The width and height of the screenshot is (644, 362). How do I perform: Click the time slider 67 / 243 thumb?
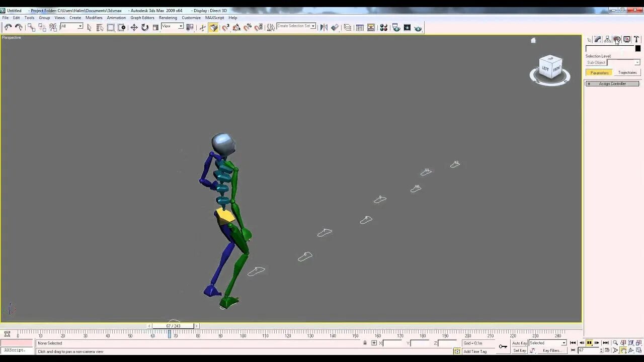point(173,326)
